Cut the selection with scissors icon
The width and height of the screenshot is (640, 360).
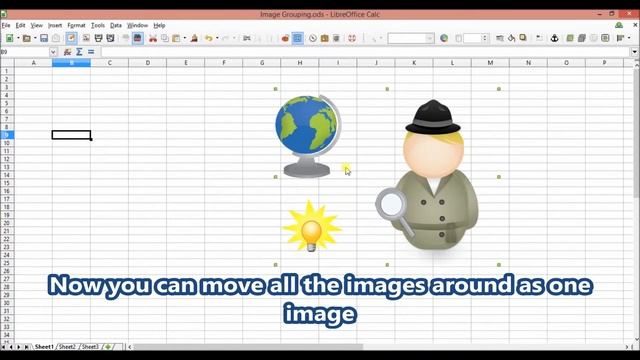(x=153, y=38)
